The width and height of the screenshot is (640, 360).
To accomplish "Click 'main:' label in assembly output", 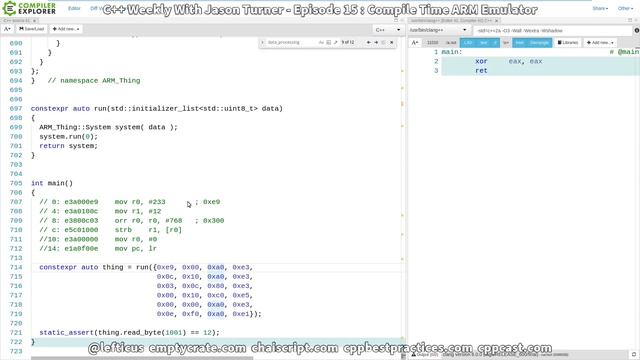I will pos(452,52).
